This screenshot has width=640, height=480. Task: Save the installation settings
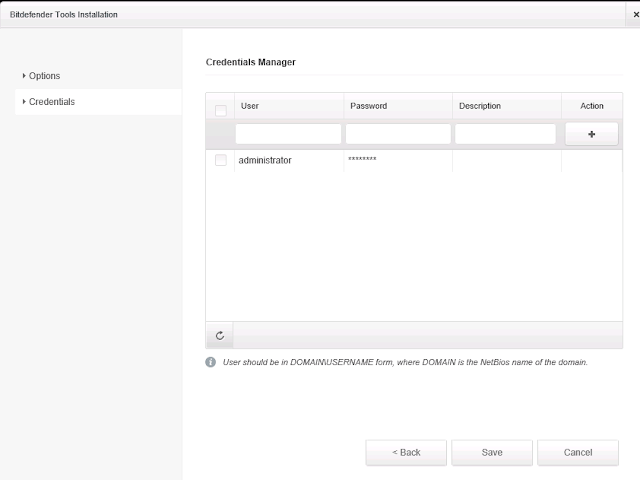492,452
